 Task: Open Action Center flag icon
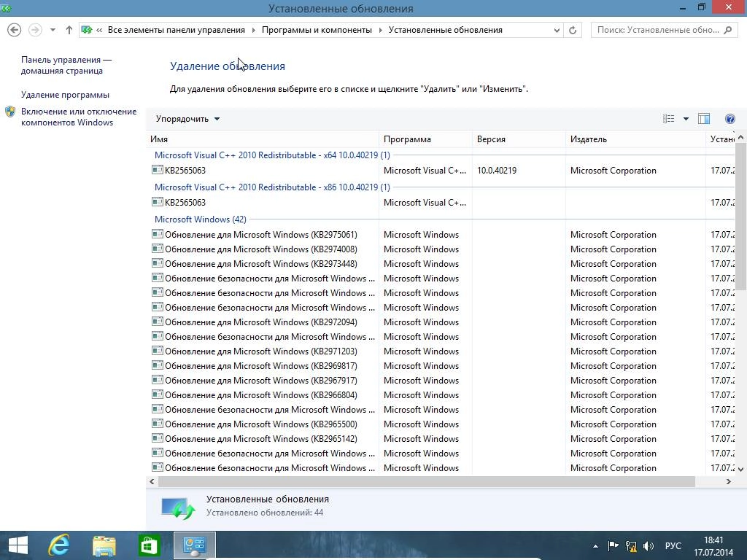(x=613, y=546)
